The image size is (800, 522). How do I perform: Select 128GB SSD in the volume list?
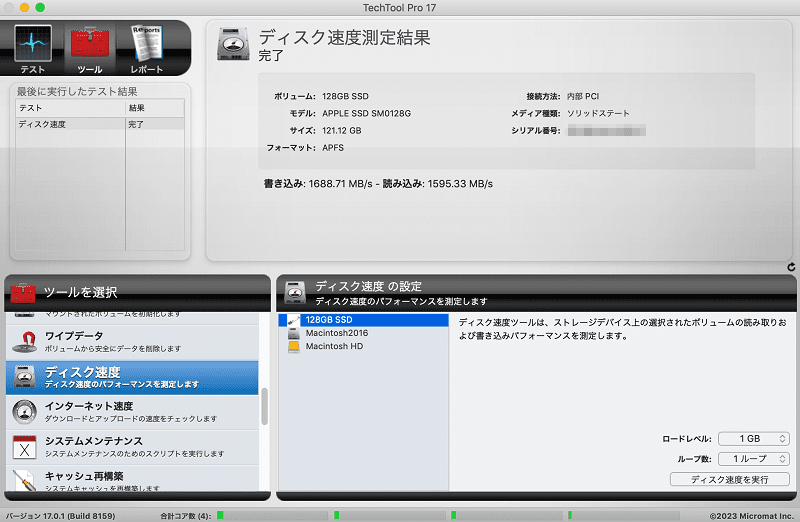tap(363, 320)
